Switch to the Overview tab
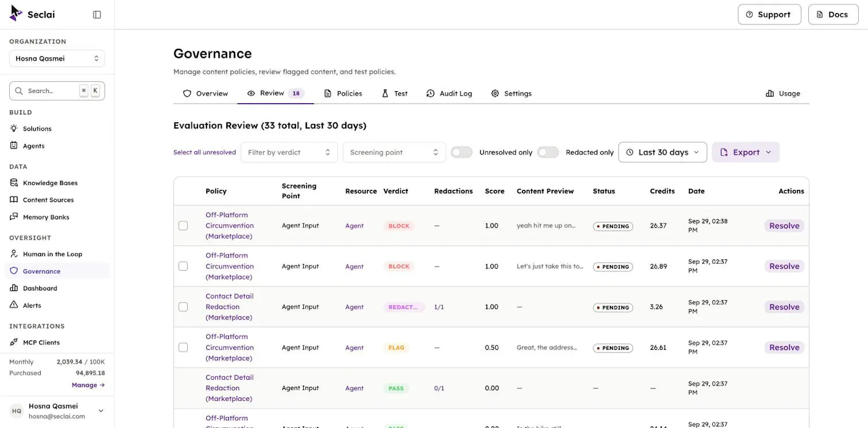The height and width of the screenshot is (428, 868). [206, 93]
